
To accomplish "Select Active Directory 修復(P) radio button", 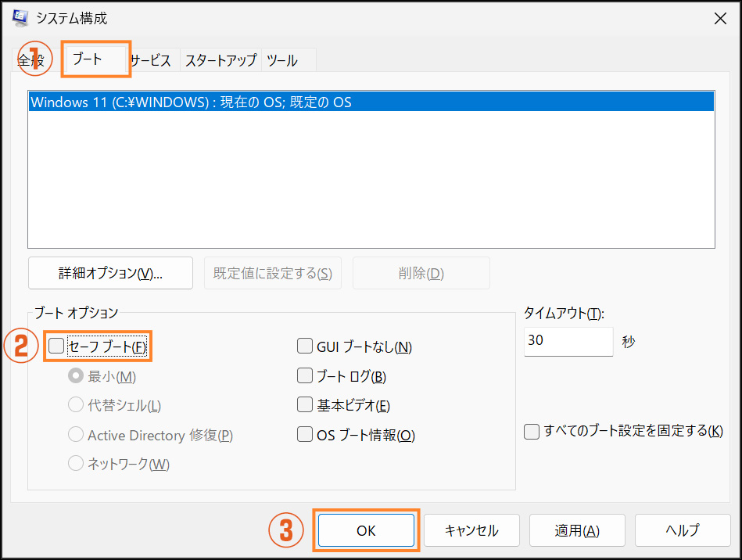I will click(x=76, y=435).
